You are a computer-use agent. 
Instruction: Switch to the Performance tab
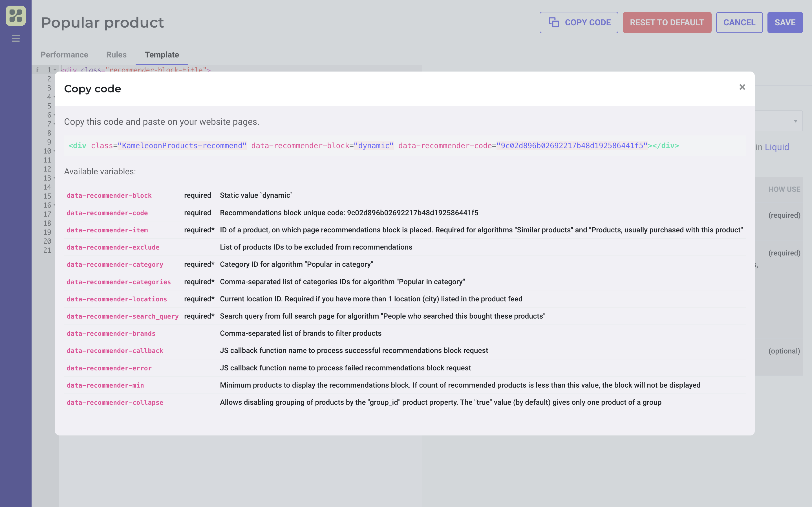click(64, 55)
